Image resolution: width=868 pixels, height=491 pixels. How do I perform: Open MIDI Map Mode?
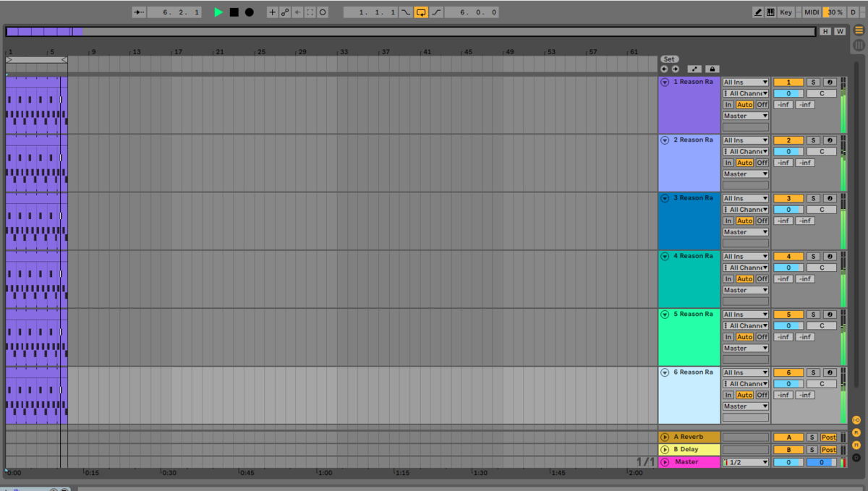(812, 12)
